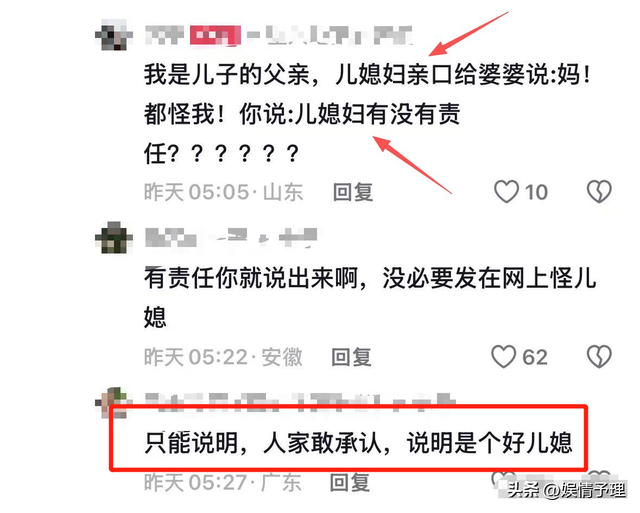
Task: Like the Anhui comment with 62 likes
Action: 504,356
